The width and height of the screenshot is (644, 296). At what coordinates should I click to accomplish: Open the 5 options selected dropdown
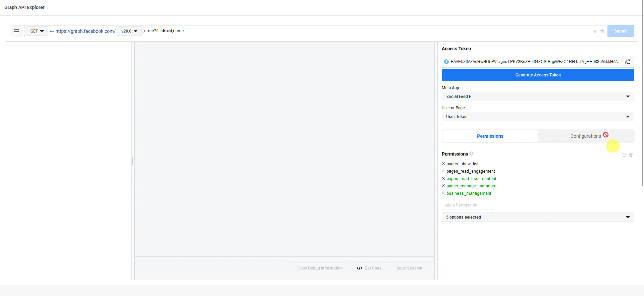point(538,217)
